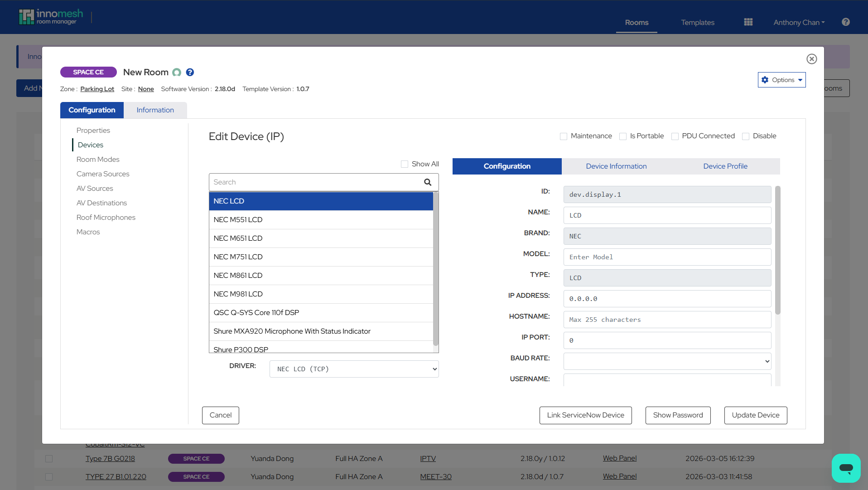Check the PDU Connected box
This screenshot has height=490, width=868.
pyautogui.click(x=675, y=136)
